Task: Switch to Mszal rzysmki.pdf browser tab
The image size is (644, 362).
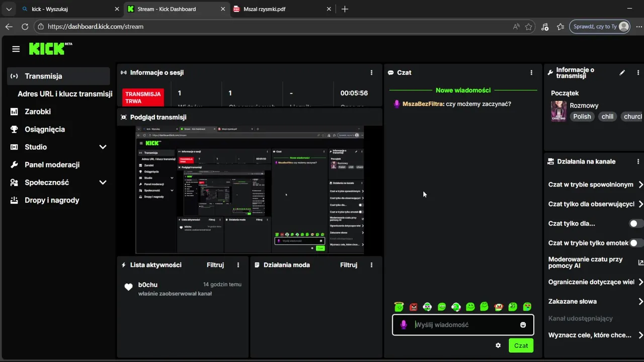Action: [x=282, y=9]
